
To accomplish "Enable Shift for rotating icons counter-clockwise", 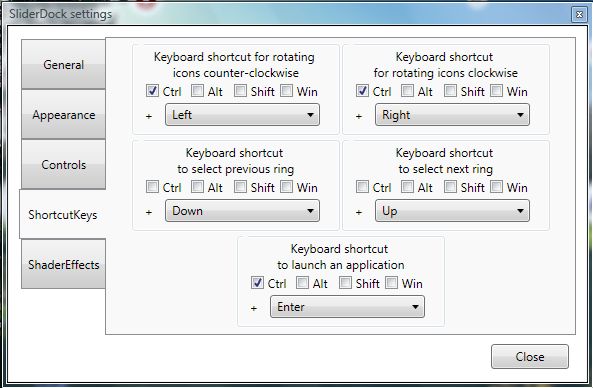I will [x=240, y=91].
